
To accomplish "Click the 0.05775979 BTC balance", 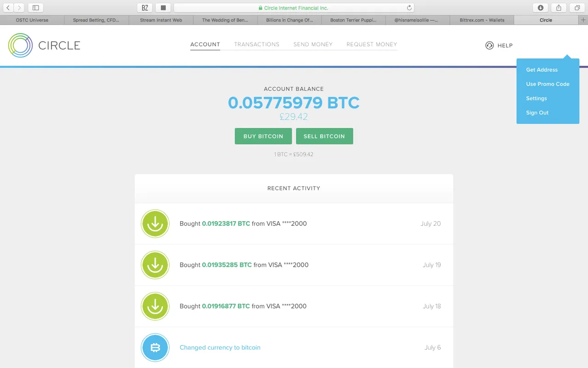I will (294, 103).
